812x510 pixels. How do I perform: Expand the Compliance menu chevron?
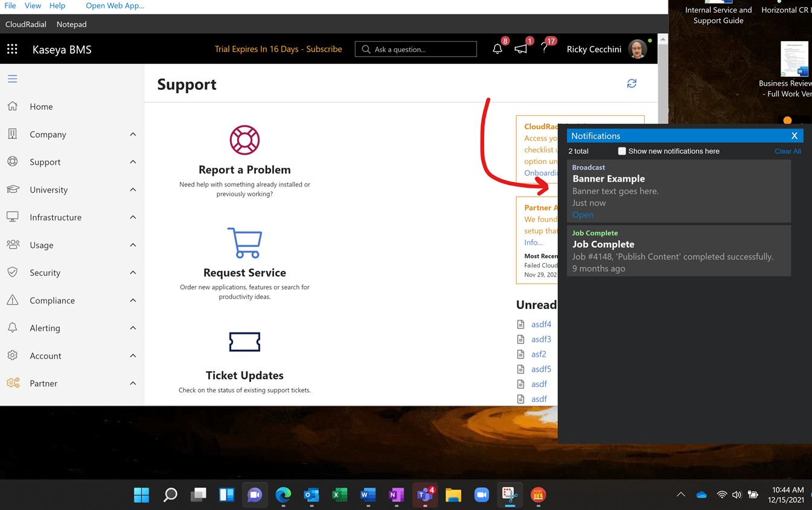[x=133, y=300]
